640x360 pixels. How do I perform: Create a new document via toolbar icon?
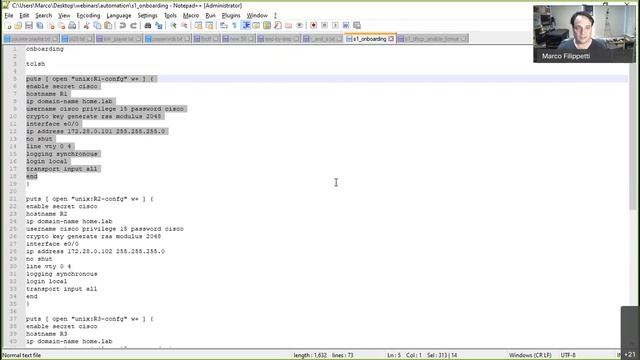8,26
